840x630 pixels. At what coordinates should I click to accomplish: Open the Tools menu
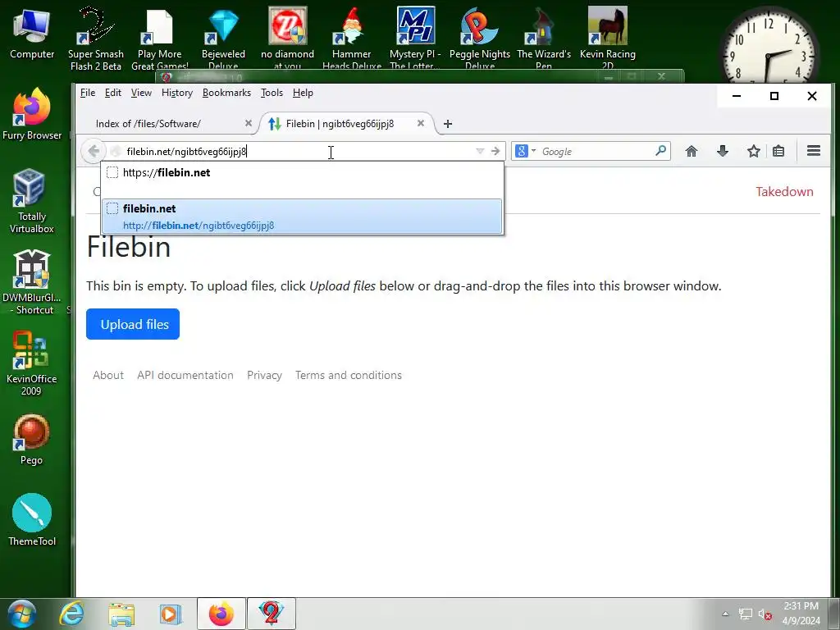272,93
